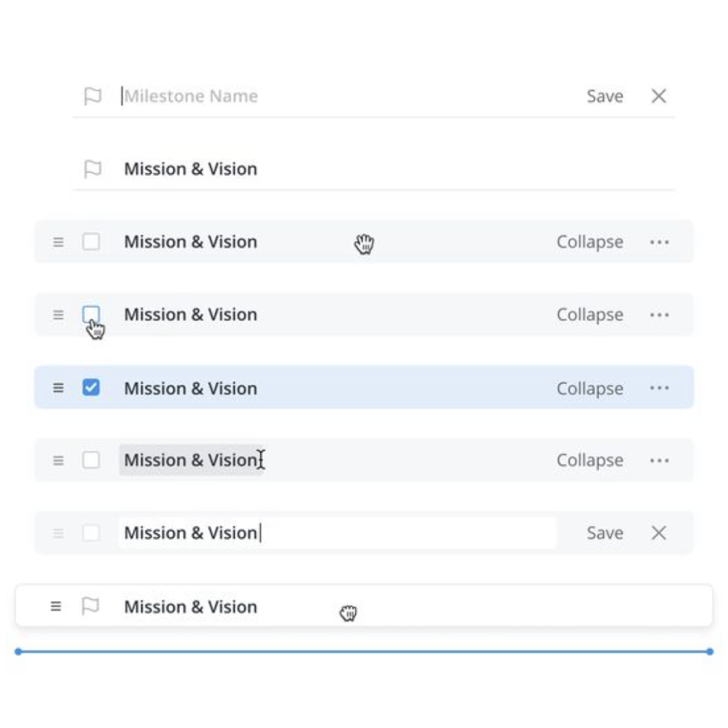Click the drag handle icon of the checked highlighted row
Image resolution: width=728 pixels, height=728 pixels.
tap(58, 388)
